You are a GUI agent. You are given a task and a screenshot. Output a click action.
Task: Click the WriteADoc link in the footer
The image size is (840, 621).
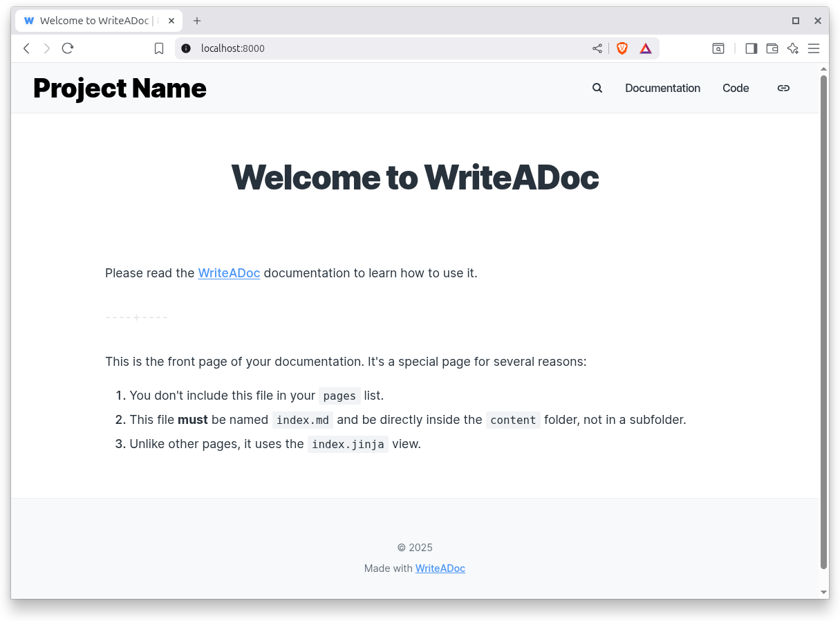440,568
